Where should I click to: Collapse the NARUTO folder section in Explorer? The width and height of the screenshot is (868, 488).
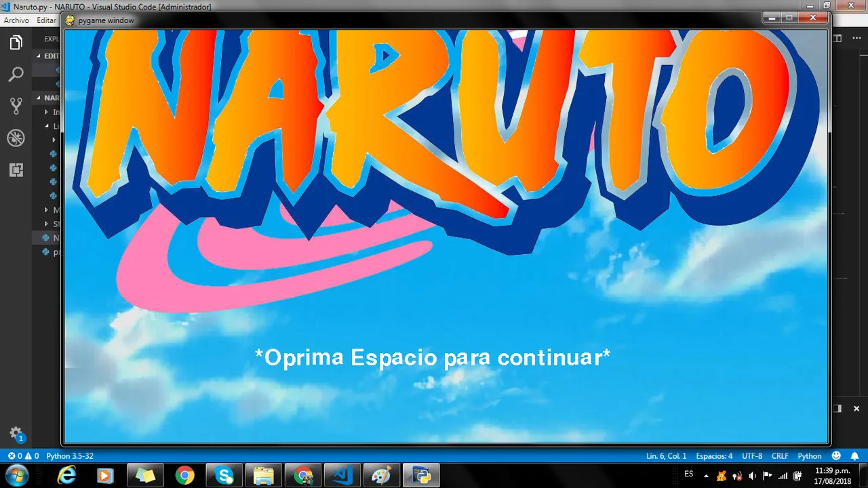(47, 98)
